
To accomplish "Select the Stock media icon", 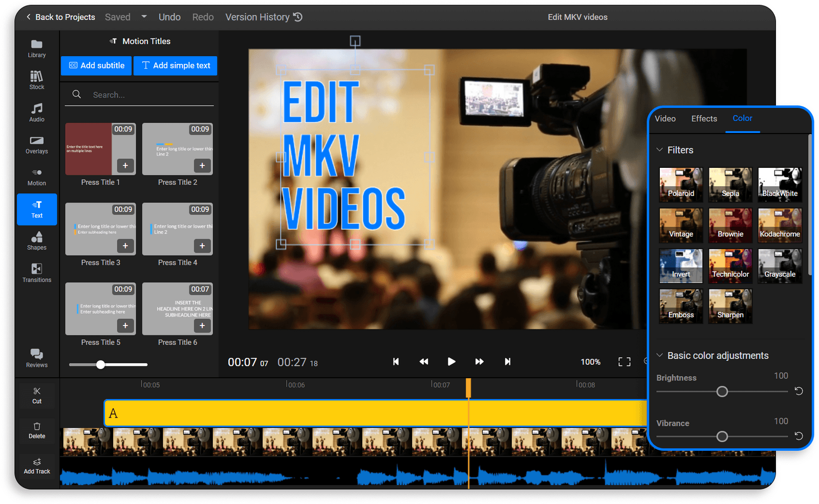I will (36, 80).
